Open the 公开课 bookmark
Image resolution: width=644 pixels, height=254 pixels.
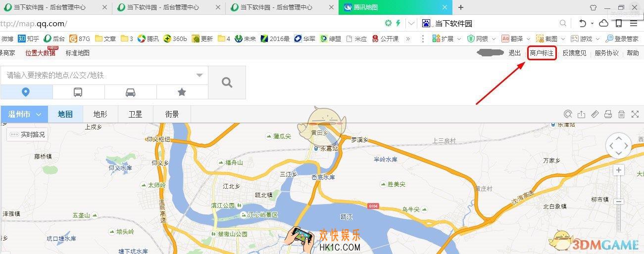(386, 39)
